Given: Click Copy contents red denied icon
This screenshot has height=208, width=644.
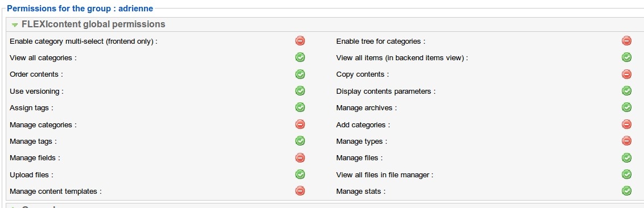Looking at the screenshot, I should tap(626, 74).
